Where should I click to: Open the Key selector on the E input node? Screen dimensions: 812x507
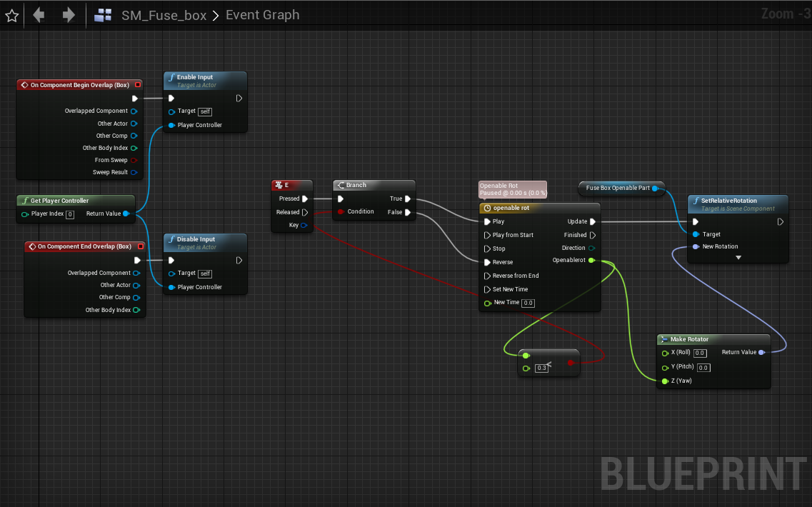pos(305,224)
